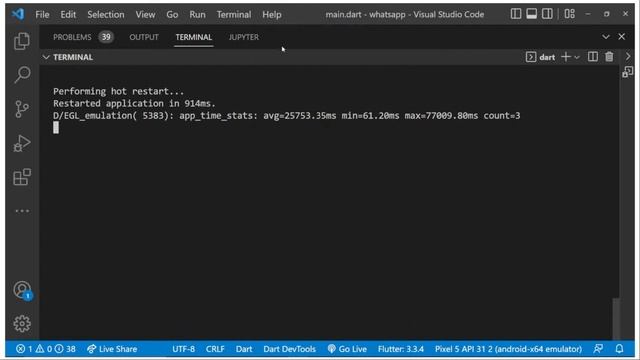Click 'Restarted application in 914ms.' line
Viewport: 640px width, 360px height.
134,103
